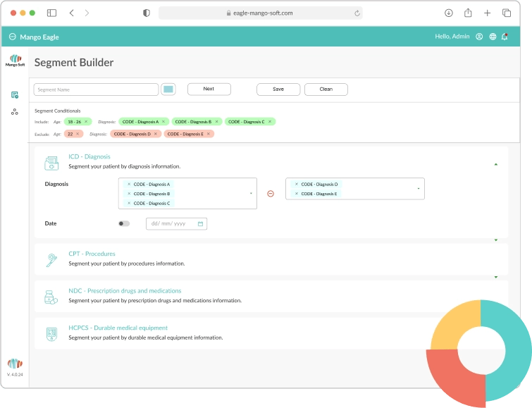Image resolution: width=532 pixels, height=408 pixels.
Task: Open a new tab with plus icon
Action: click(x=487, y=13)
